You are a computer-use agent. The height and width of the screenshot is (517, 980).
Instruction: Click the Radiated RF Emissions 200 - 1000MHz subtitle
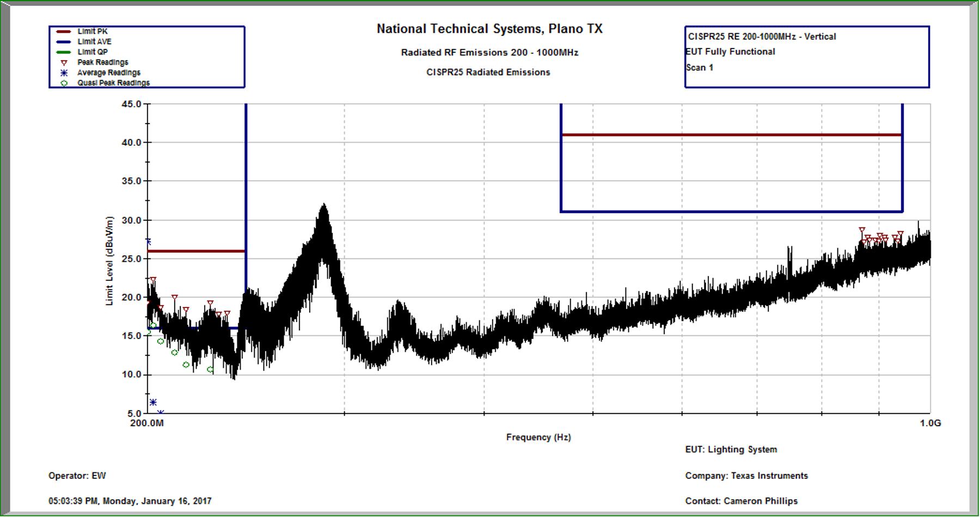click(x=489, y=53)
